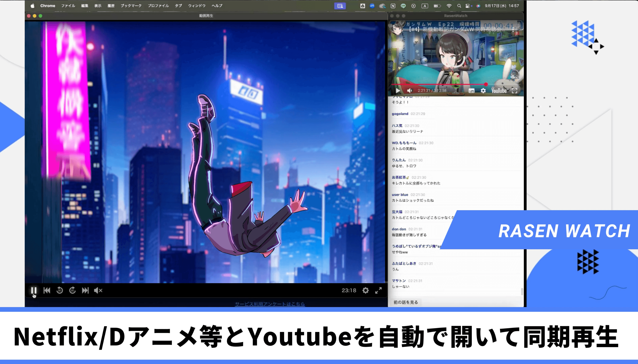The image size is (638, 364).
Task: Click the サービス利用アンケートはこちら link
Action: (270, 304)
